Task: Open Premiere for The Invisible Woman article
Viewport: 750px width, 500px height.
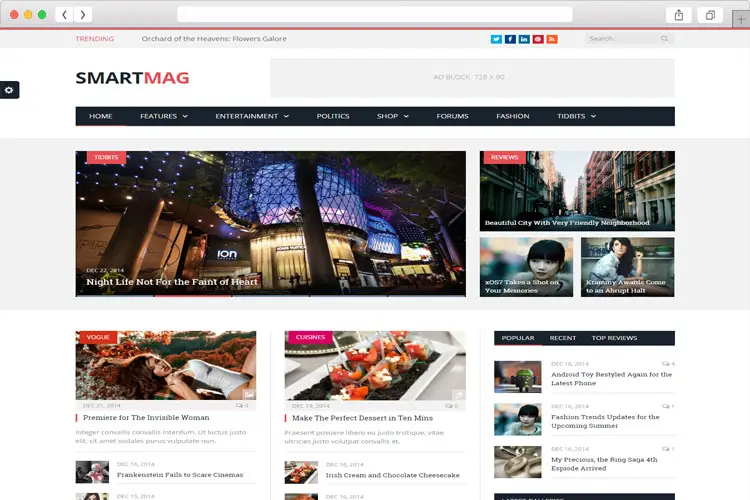Action: pyautogui.click(x=146, y=418)
